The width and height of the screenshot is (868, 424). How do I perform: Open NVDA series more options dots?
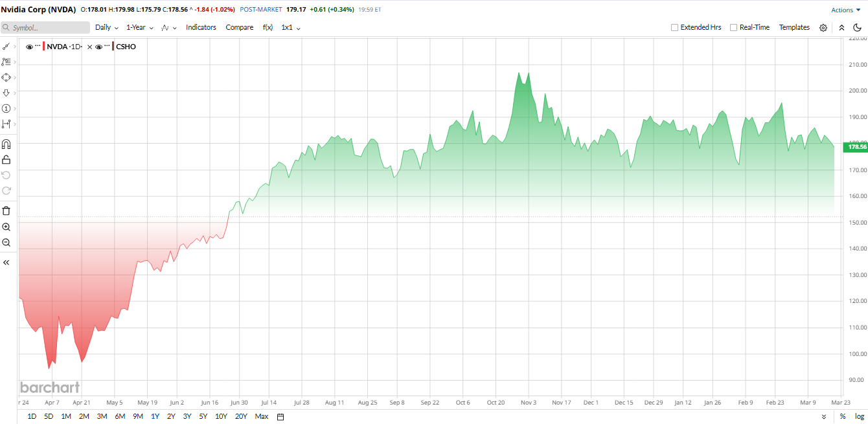coord(38,46)
